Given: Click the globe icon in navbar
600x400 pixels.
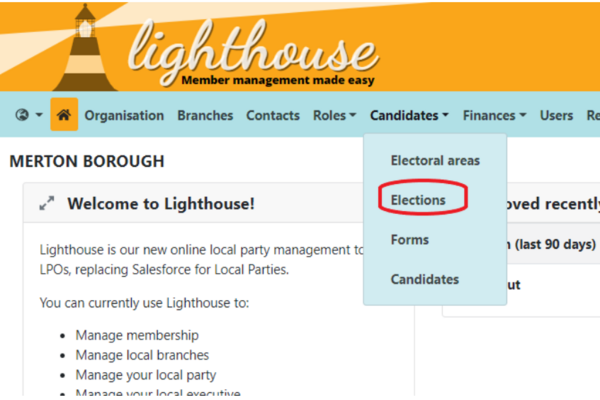Looking at the screenshot, I should (22, 114).
